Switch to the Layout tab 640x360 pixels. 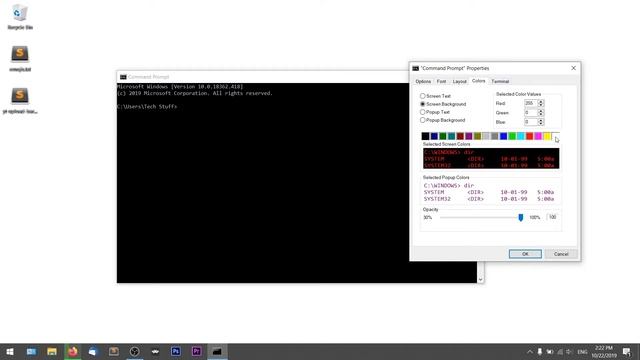click(459, 81)
